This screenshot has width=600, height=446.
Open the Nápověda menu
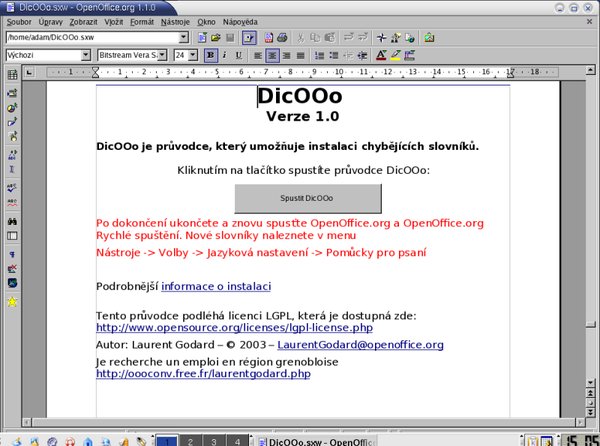[x=240, y=22]
